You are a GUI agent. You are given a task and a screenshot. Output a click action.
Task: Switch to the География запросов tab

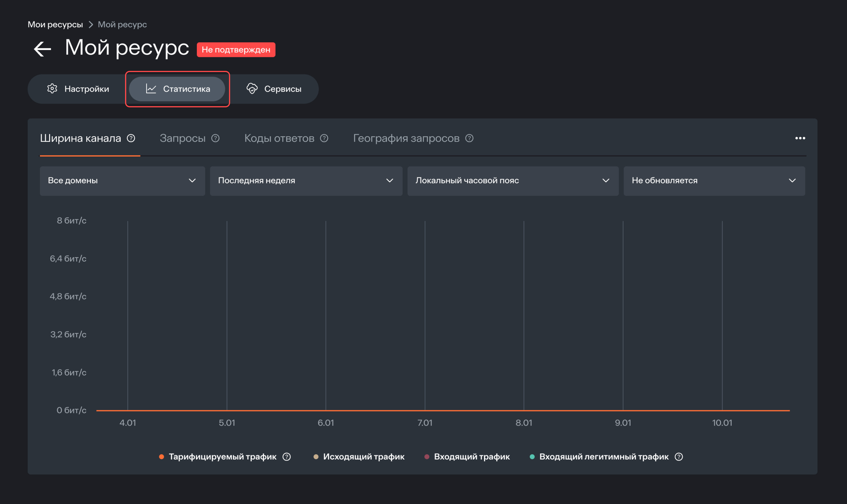coord(406,138)
